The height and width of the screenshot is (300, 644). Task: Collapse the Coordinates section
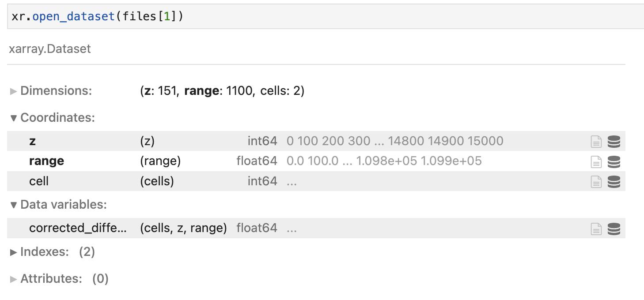52,118
